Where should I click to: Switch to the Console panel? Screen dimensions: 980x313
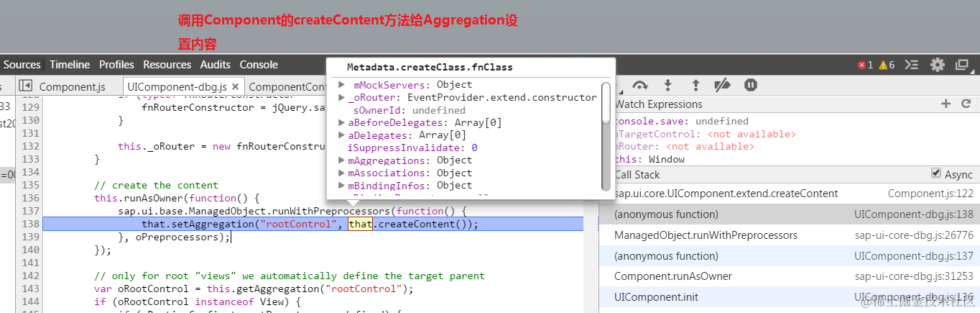259,65
